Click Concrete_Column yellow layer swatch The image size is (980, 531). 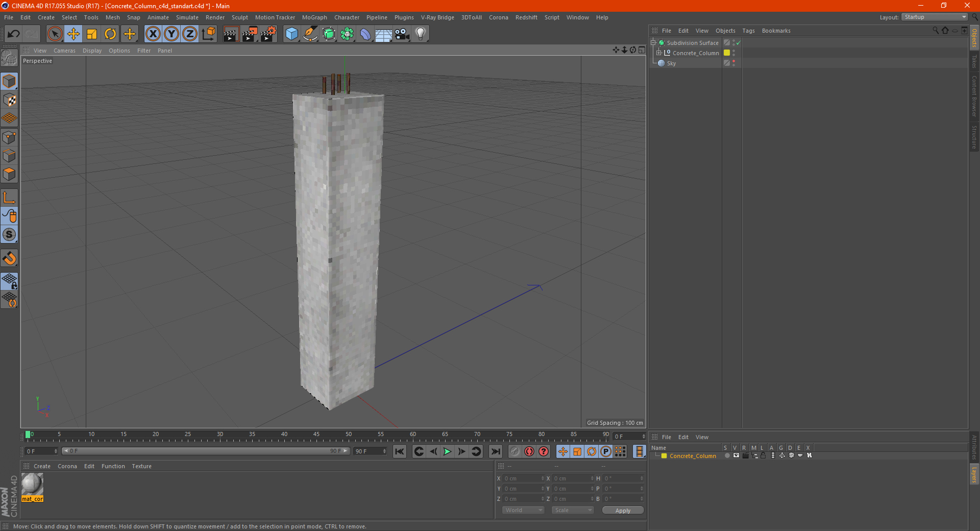pyautogui.click(x=727, y=53)
